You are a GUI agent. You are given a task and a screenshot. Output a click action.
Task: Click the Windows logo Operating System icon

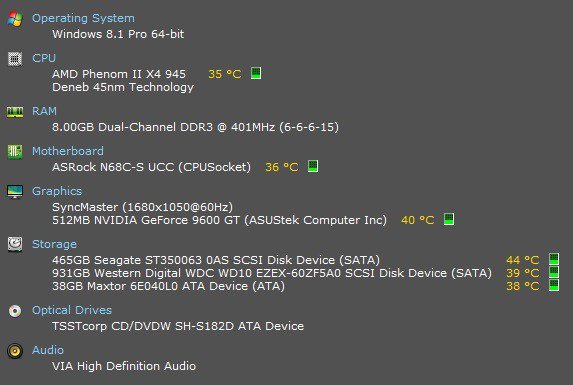coord(15,19)
